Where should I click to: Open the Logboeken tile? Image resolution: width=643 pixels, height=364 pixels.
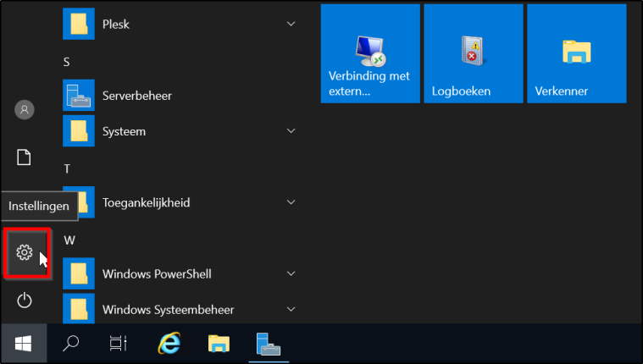(473, 53)
